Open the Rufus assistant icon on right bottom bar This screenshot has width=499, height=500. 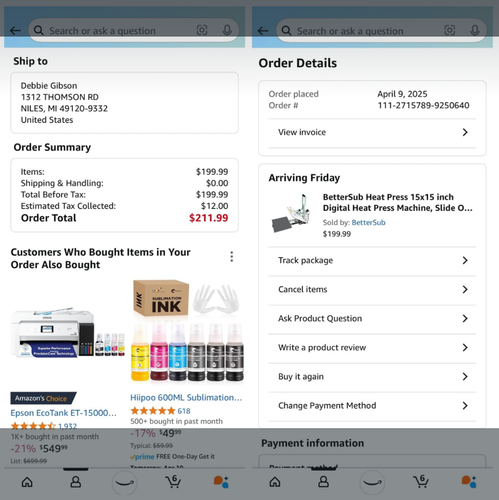[x=469, y=482]
